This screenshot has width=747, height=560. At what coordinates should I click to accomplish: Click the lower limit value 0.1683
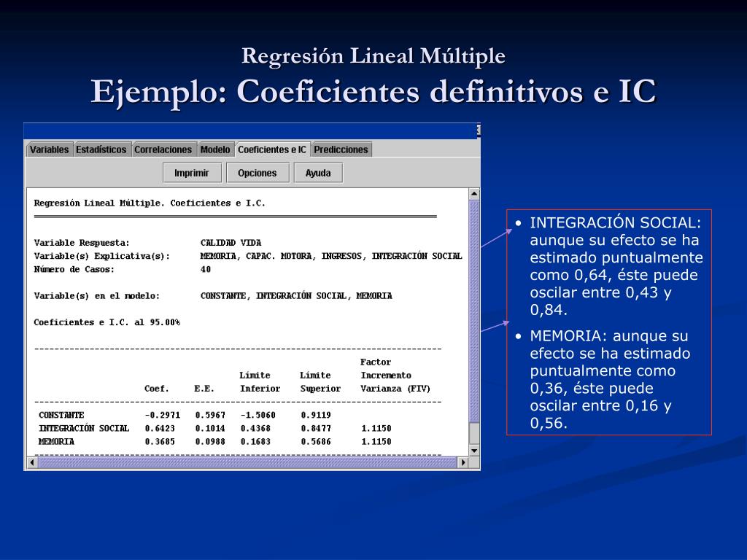[255, 442]
